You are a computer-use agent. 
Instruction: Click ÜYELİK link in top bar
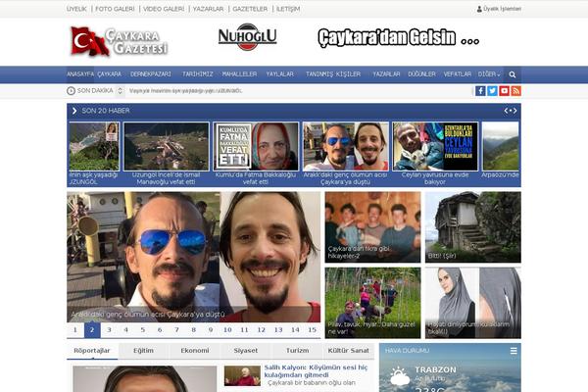(76, 9)
